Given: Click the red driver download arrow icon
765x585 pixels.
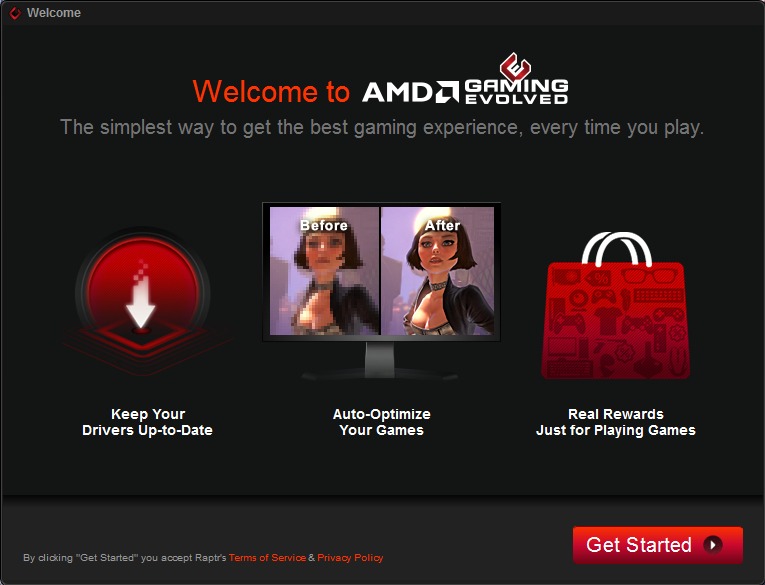Looking at the screenshot, I should tap(142, 297).
